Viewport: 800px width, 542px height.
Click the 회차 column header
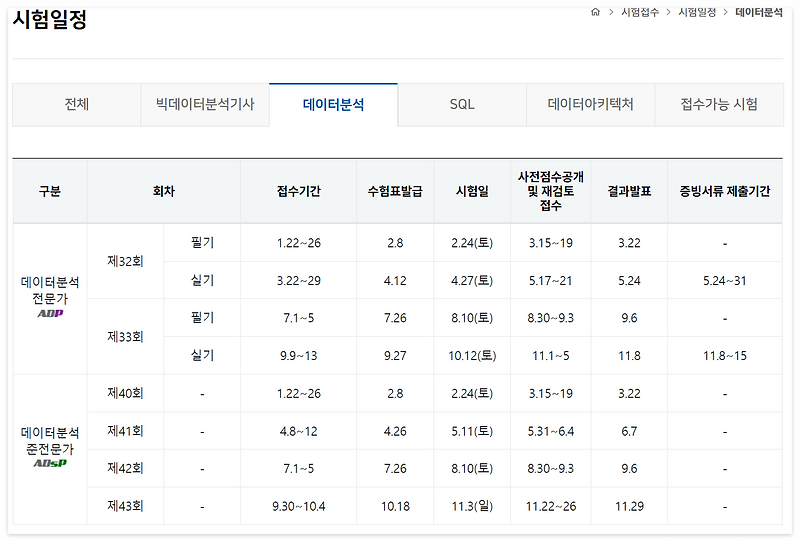pos(163,191)
